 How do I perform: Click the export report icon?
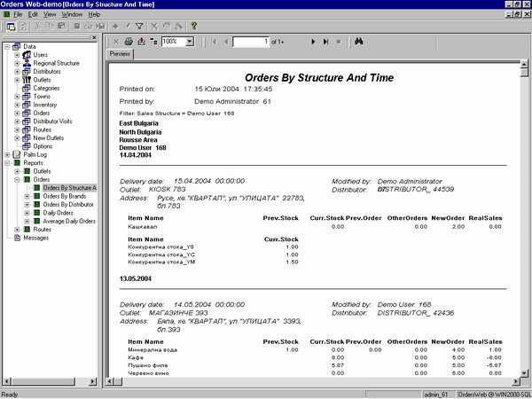click(141, 42)
